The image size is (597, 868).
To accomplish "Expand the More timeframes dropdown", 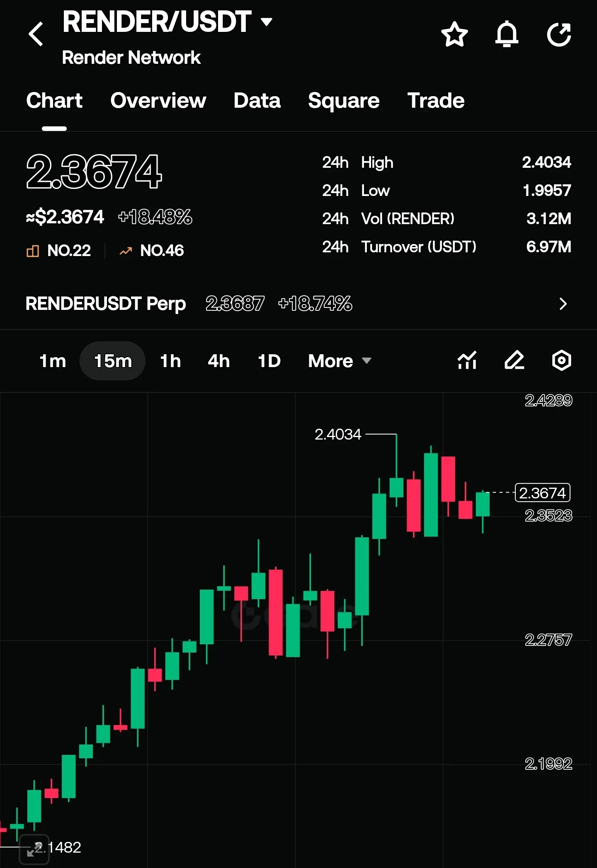I will [340, 361].
